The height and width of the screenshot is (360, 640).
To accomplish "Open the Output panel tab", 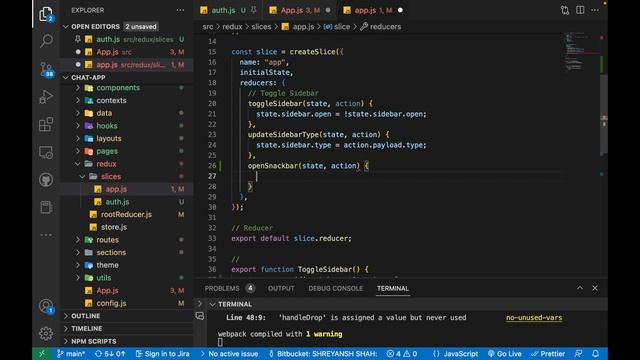I will [x=281, y=288].
